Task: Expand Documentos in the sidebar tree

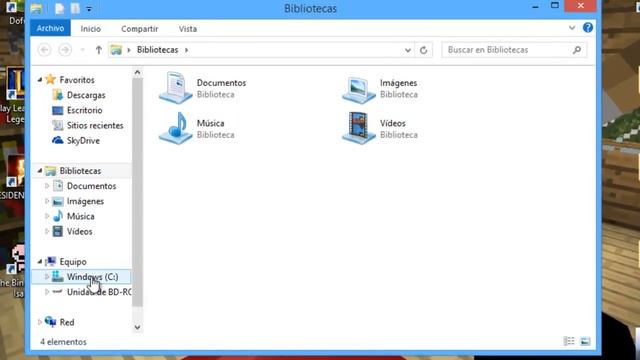Action: click(47, 186)
